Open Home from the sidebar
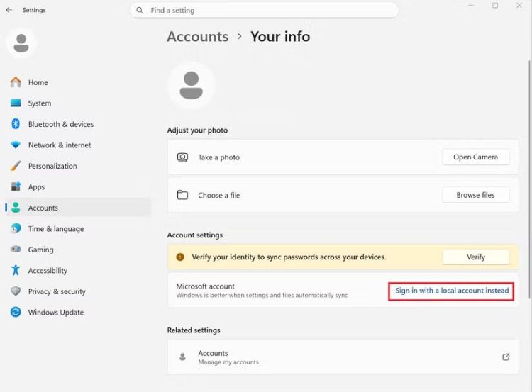The image size is (532, 392). click(x=38, y=82)
